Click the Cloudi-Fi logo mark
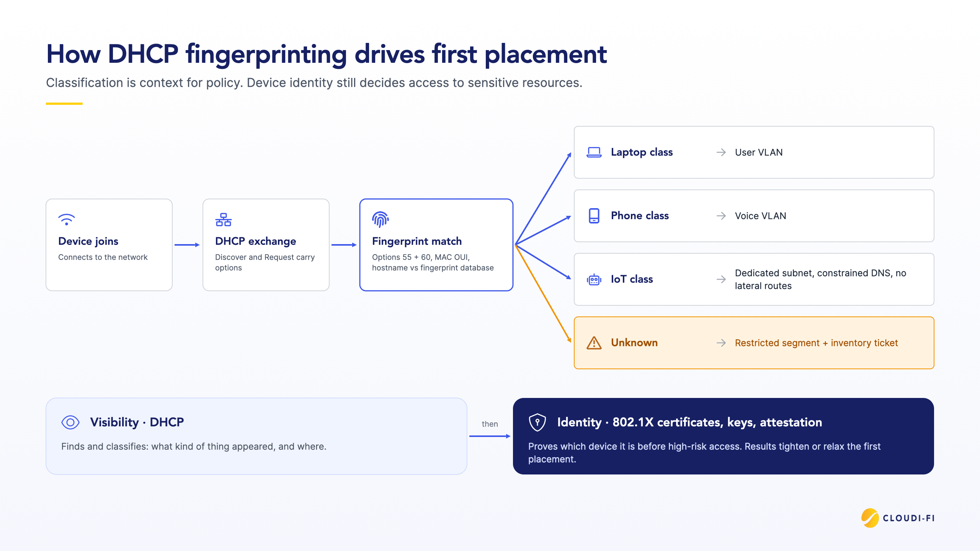The width and height of the screenshot is (980, 551). (x=870, y=518)
